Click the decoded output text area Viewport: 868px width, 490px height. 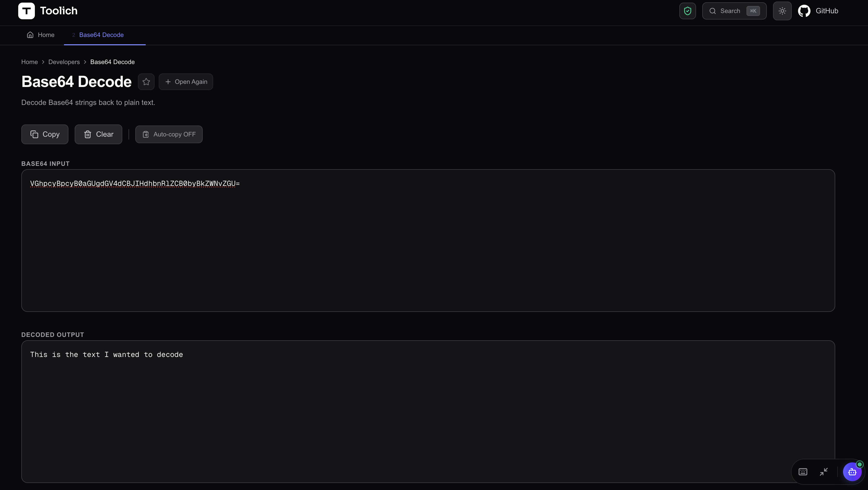click(x=428, y=411)
